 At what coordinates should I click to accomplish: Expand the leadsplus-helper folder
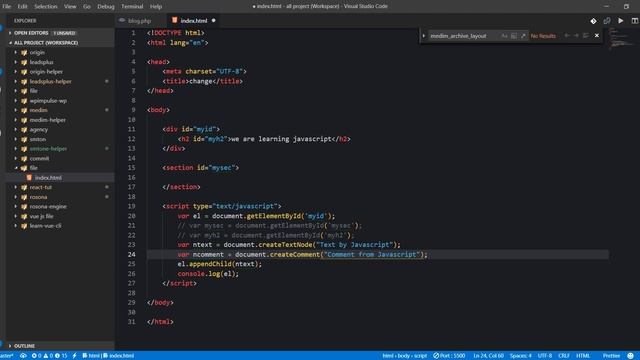click(16, 81)
